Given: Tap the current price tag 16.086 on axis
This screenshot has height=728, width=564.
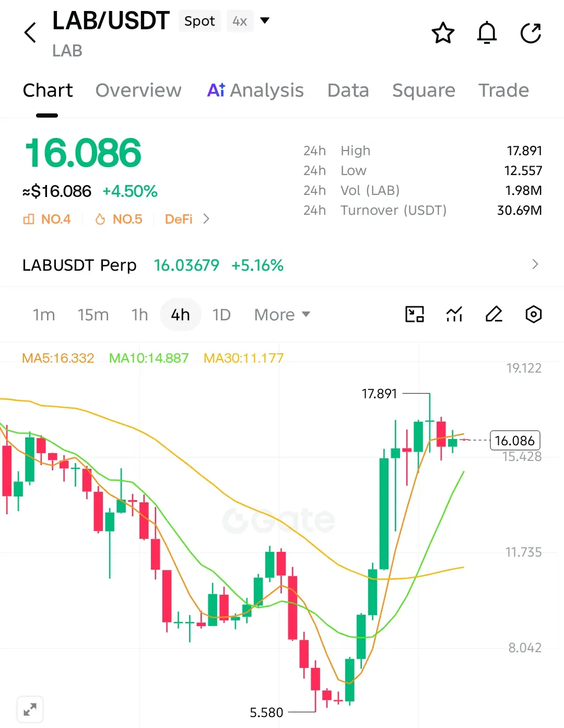Looking at the screenshot, I should (515, 441).
